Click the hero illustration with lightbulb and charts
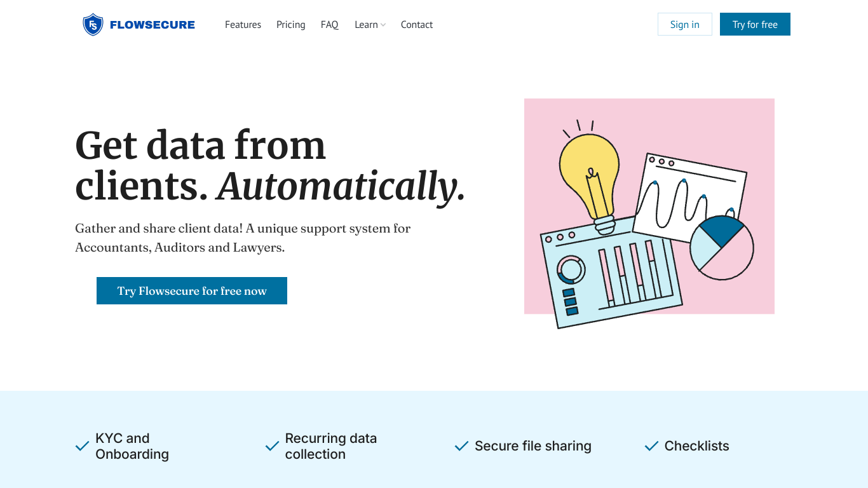Screen dimensions: 868x488 pos(649,213)
